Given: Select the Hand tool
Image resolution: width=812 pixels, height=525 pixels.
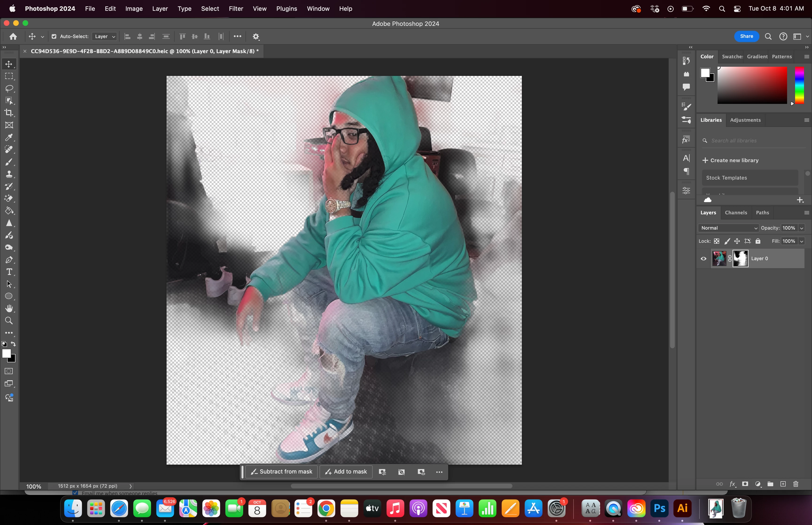Looking at the screenshot, I should 9,308.
